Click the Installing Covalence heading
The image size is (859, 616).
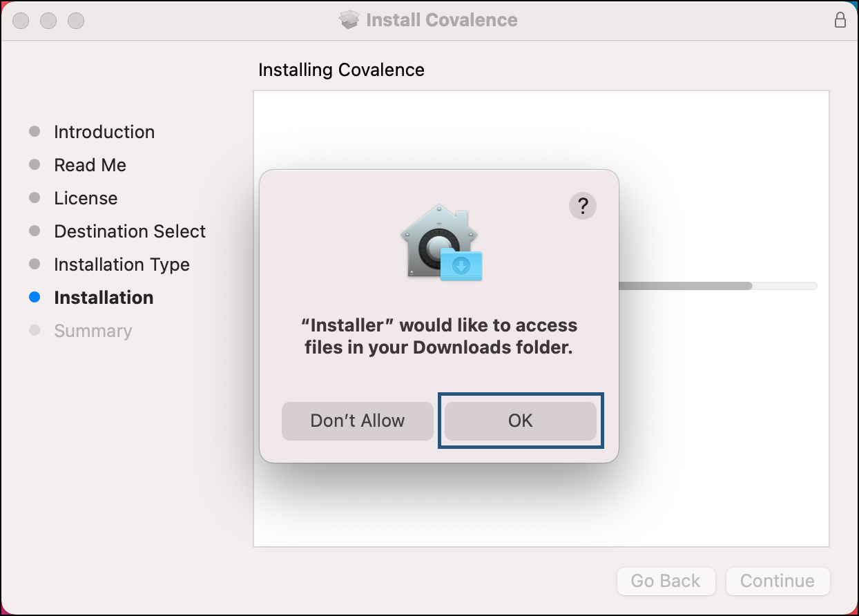pos(341,70)
